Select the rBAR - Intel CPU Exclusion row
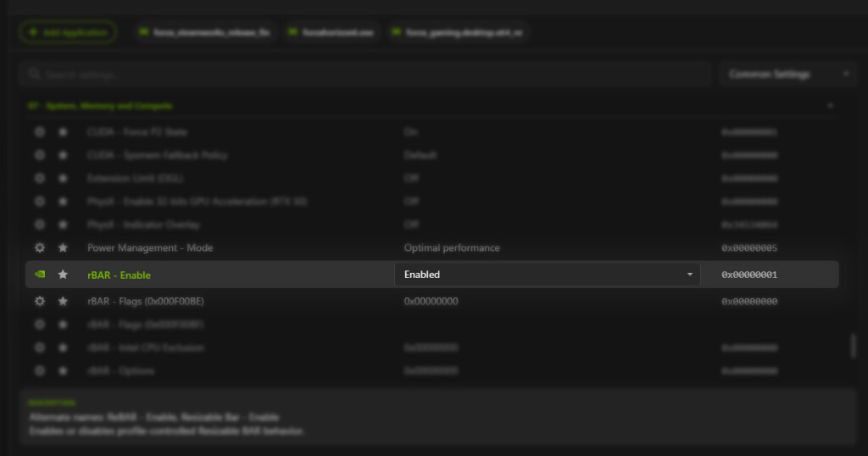Screen dimensions: 868x456 [431, 348]
